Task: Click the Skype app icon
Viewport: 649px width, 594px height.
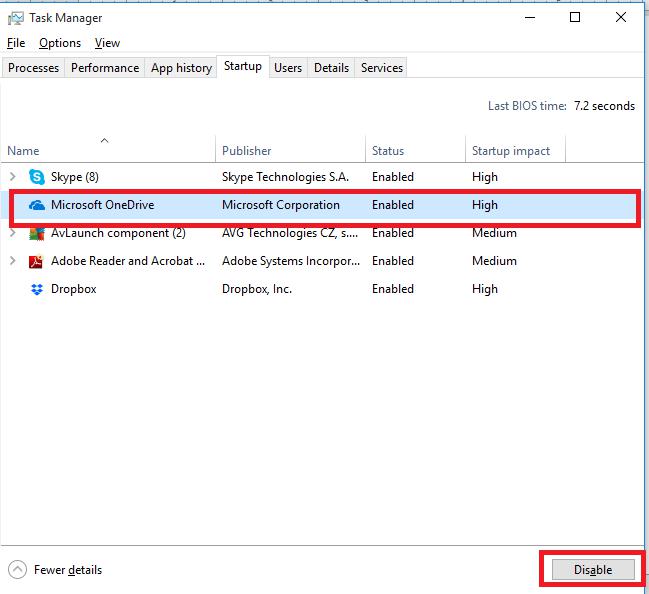Action: [x=37, y=177]
